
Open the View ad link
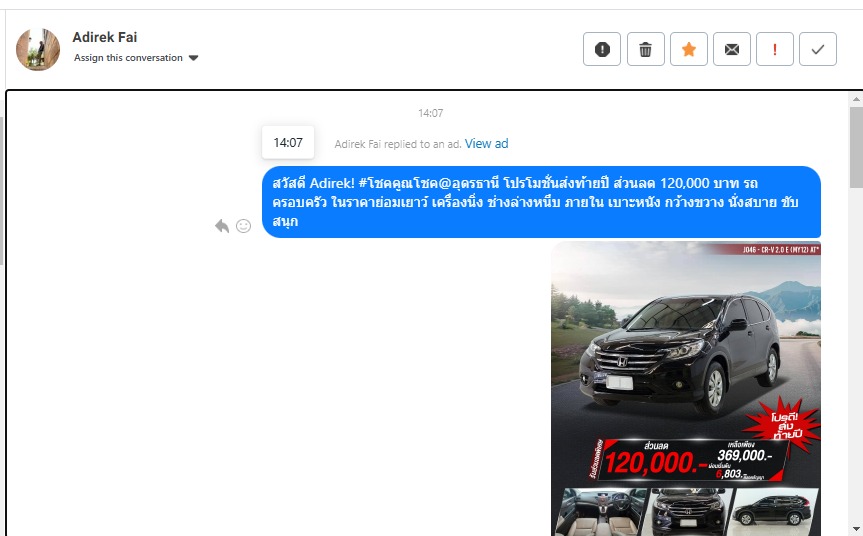coord(487,144)
